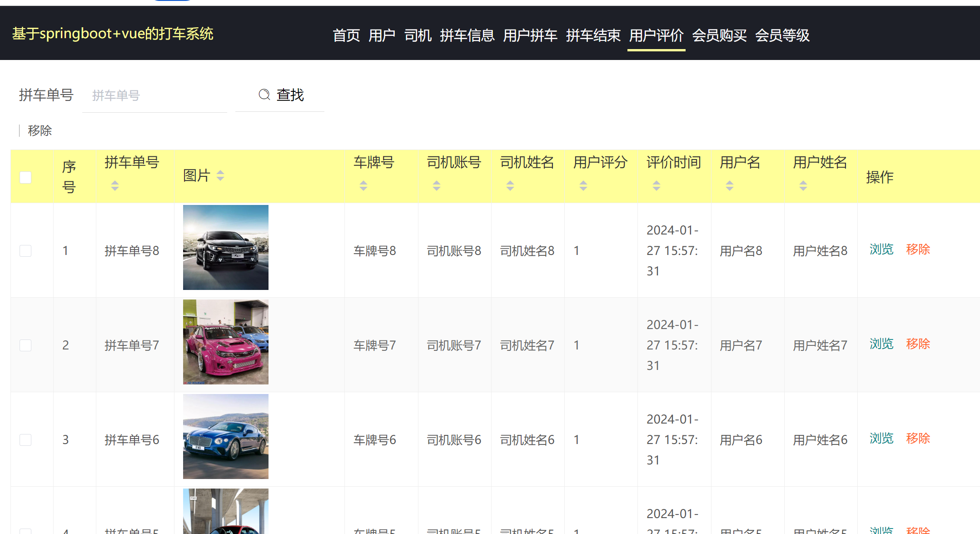Click the pink car image thumbnail

225,342
